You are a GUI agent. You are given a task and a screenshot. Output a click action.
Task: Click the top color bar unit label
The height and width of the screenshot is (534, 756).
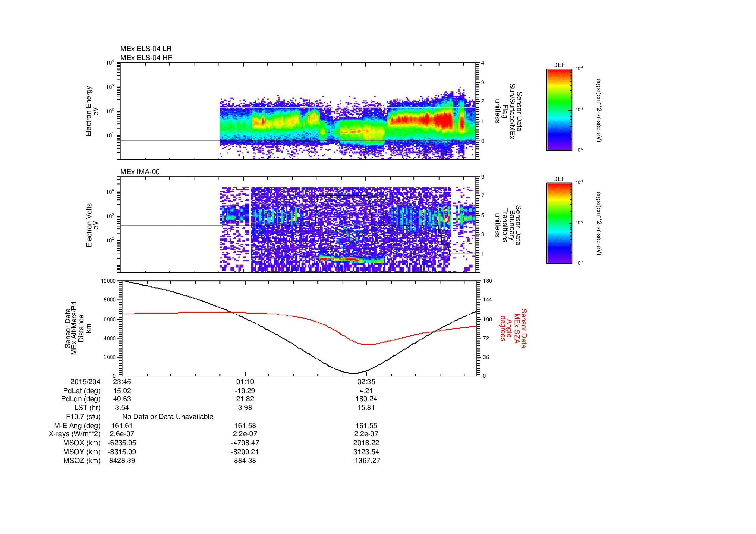tap(599, 110)
